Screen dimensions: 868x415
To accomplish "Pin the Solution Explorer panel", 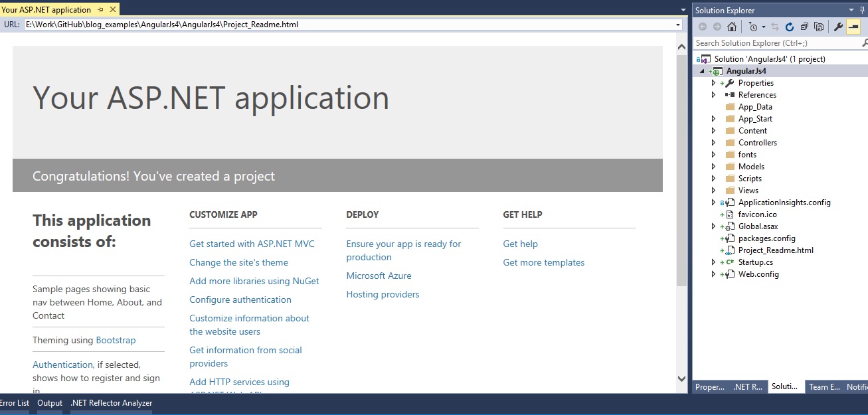I will click(x=862, y=10).
